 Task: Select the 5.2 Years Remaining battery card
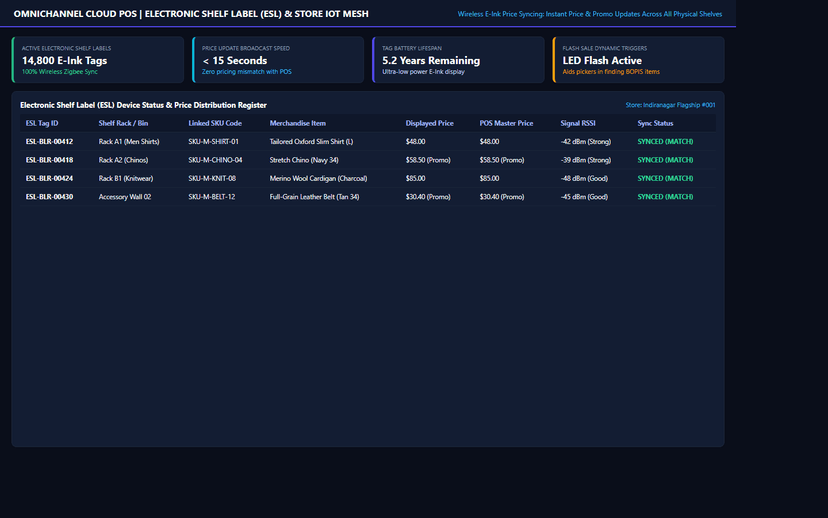pos(458,60)
